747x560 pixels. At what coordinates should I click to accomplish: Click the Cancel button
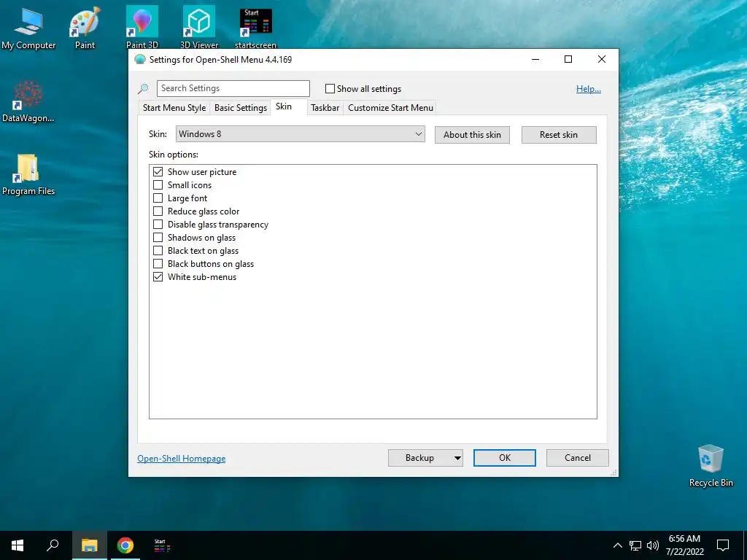pyautogui.click(x=578, y=458)
